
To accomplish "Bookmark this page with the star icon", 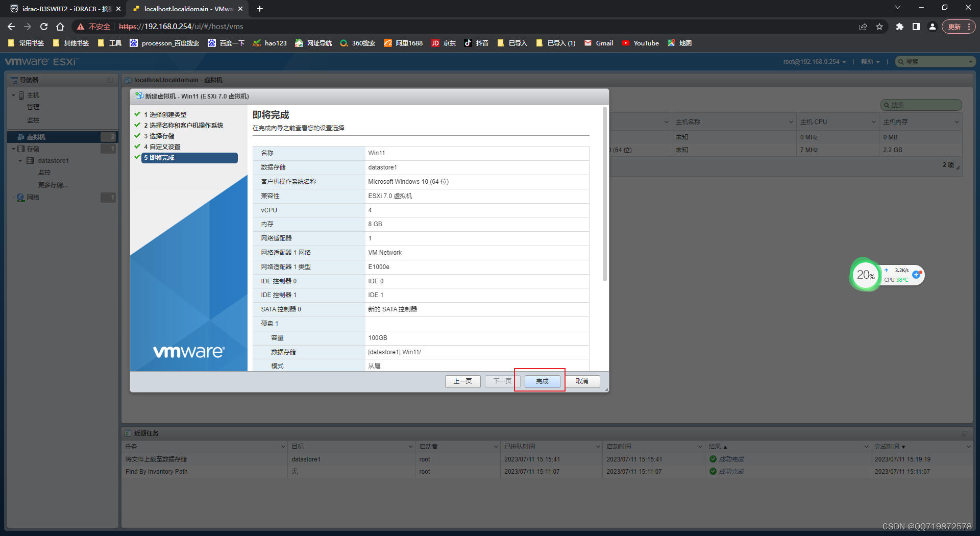I will click(x=879, y=27).
